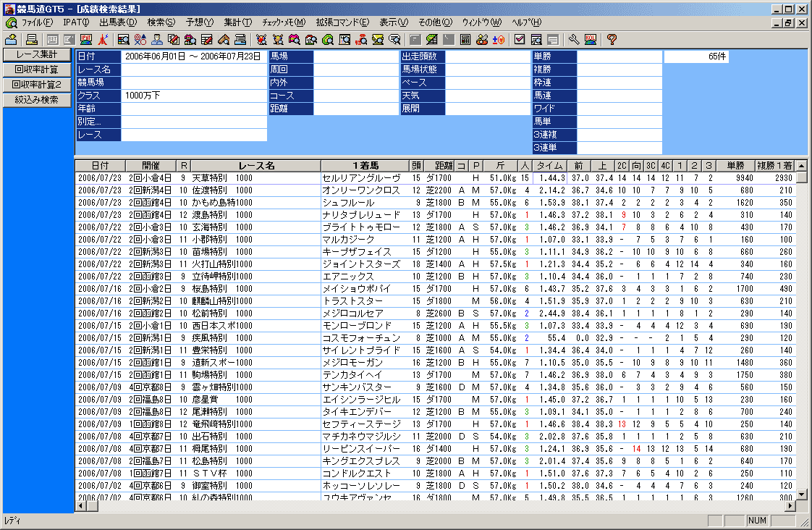This screenshot has height=530, width=812.
Task: Click the KOL globe toolbar icon
Action: click(590, 39)
